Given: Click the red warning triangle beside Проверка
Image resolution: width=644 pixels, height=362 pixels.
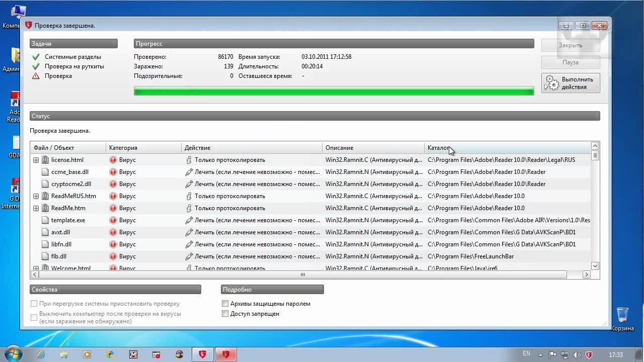Looking at the screenshot, I should pyautogui.click(x=36, y=76).
